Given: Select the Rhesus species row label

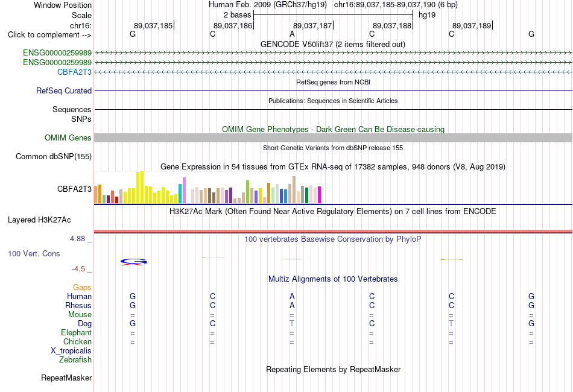Looking at the screenshot, I should 78,305.
